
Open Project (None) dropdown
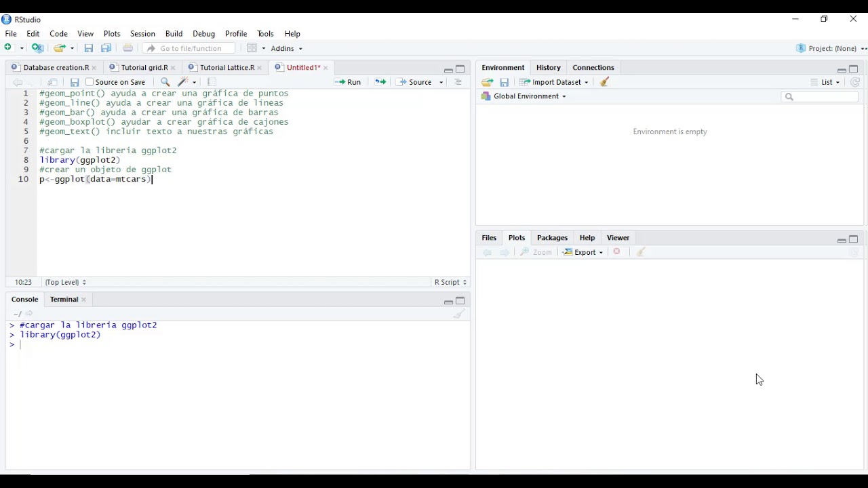pyautogui.click(x=831, y=48)
